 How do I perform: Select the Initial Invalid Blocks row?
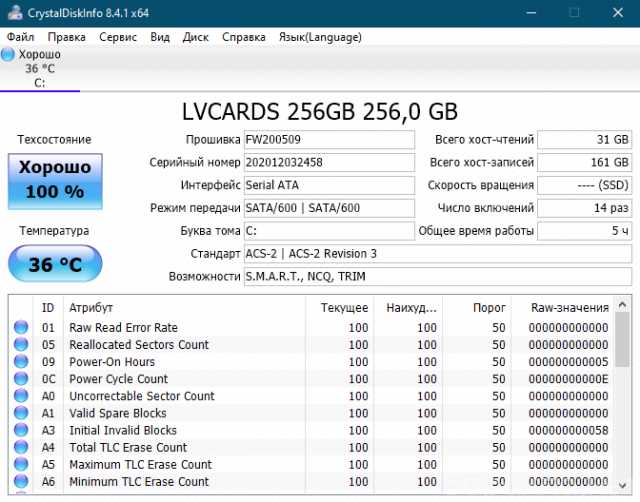point(311,430)
